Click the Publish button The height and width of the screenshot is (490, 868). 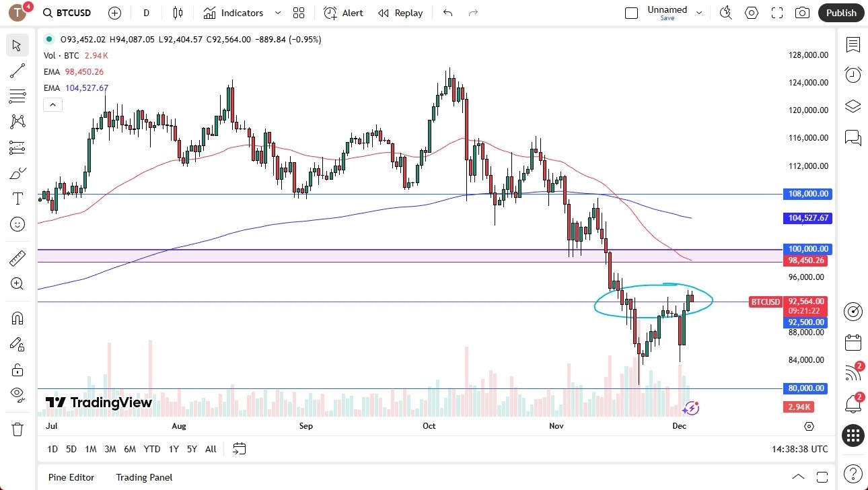840,13
